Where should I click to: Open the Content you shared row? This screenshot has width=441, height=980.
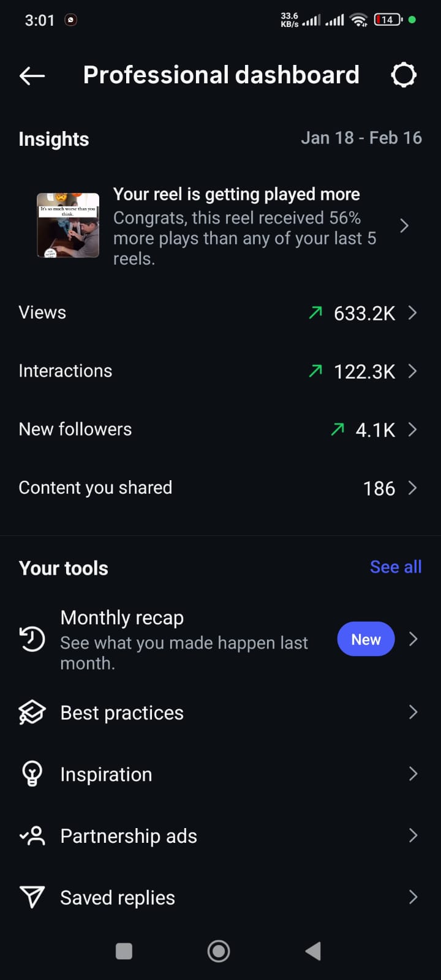click(x=96, y=488)
